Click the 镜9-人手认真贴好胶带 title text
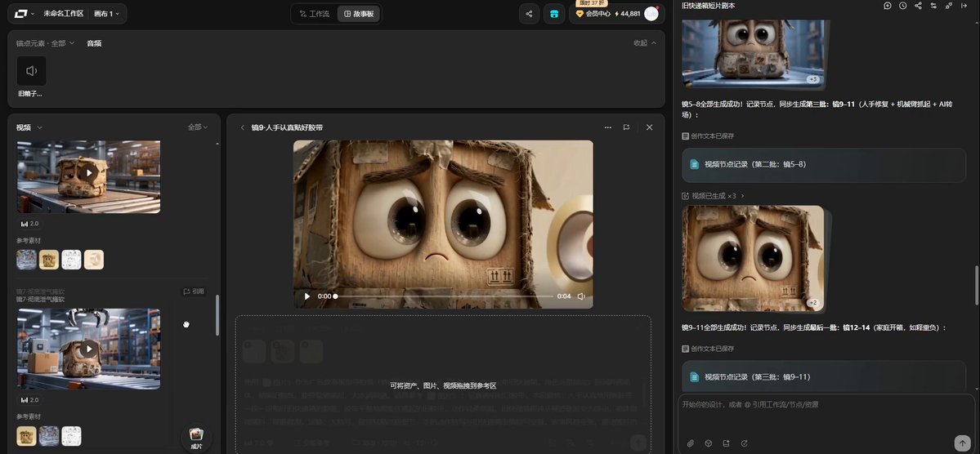 coord(287,127)
